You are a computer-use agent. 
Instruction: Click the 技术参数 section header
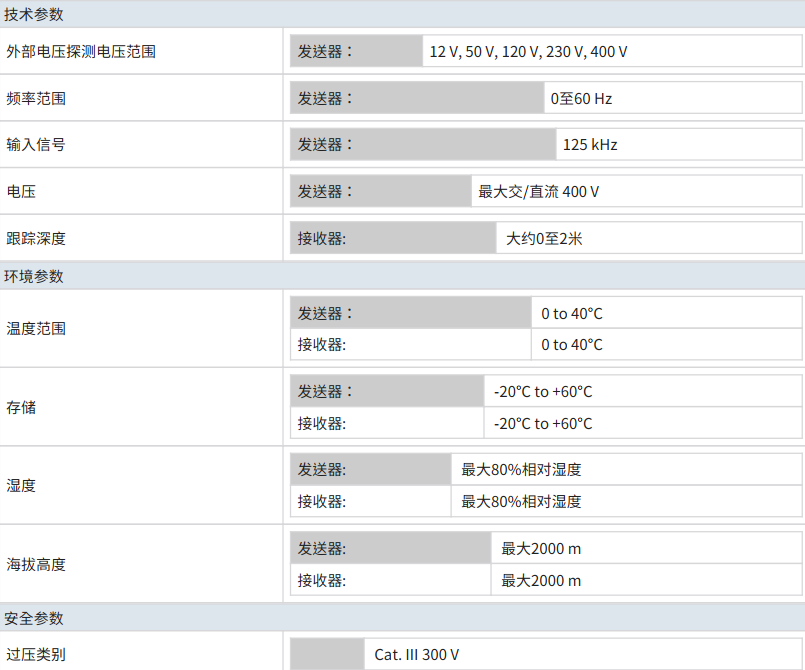pos(34,14)
